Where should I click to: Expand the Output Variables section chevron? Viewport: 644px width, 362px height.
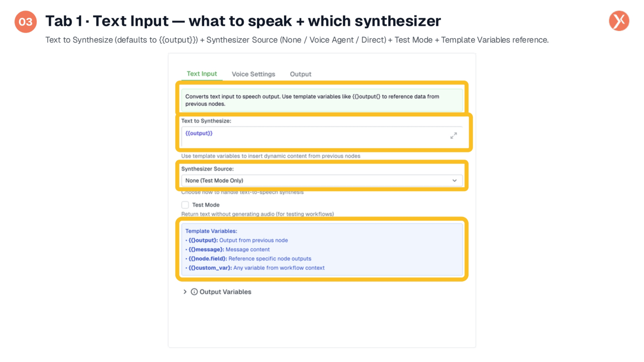185,292
